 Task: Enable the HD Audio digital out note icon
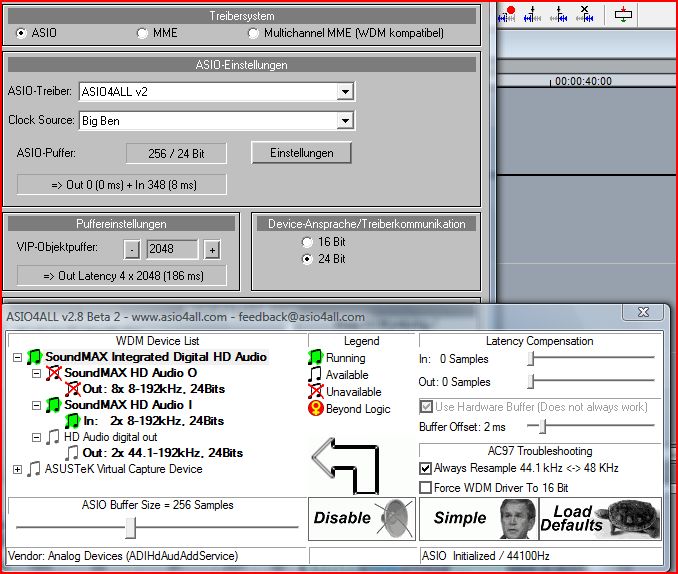(53, 437)
